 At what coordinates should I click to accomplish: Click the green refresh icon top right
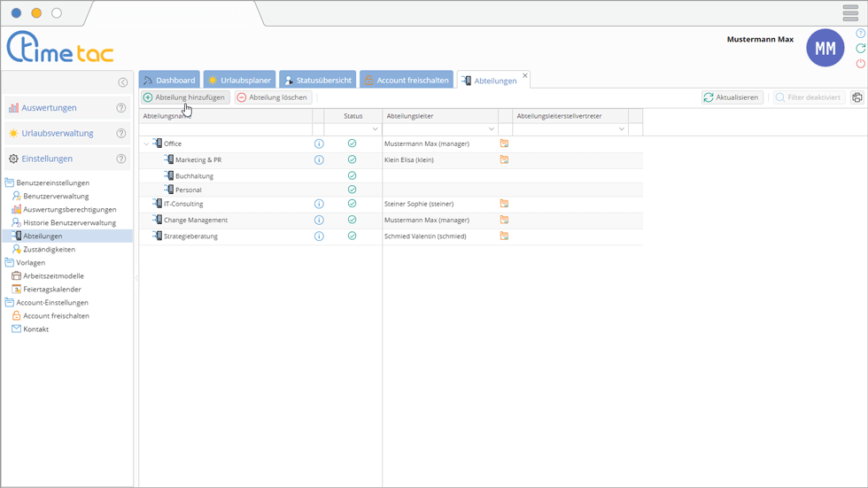coord(860,49)
